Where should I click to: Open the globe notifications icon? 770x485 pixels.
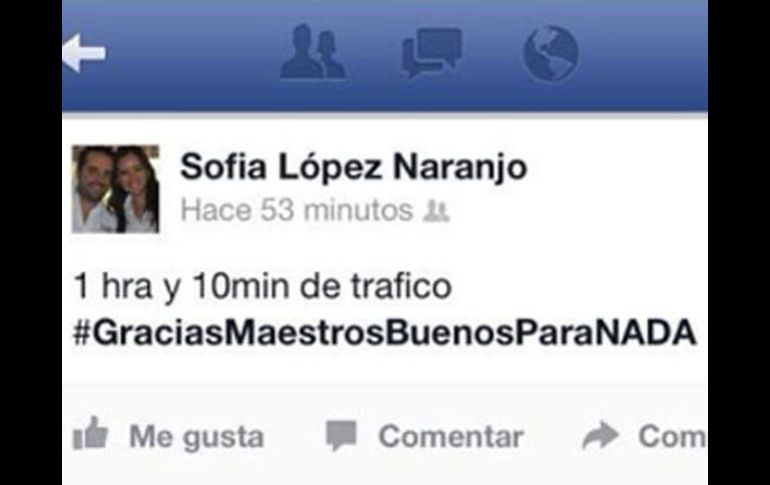click(550, 53)
